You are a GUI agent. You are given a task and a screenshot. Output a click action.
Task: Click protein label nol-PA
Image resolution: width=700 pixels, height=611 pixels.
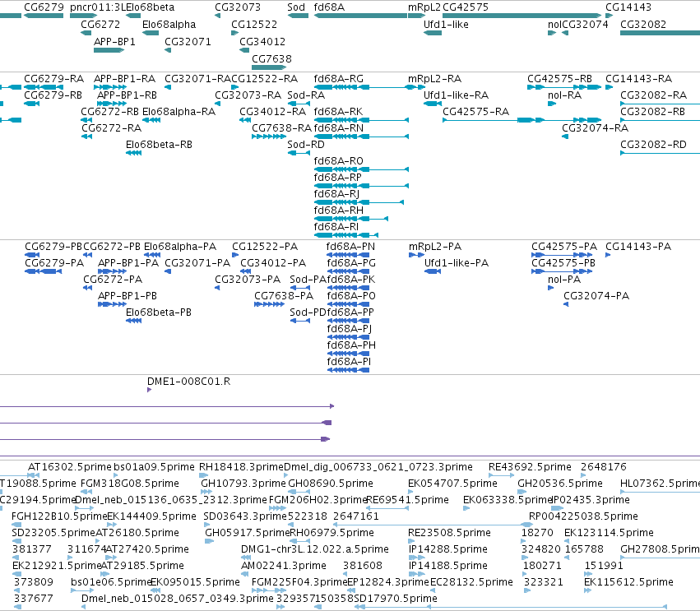click(x=563, y=280)
